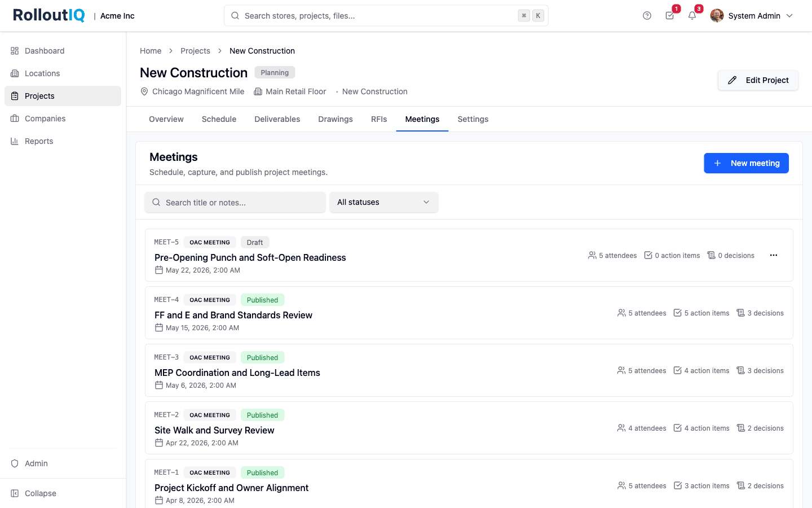Screen dimensions: 812x508
Task: Click the Dashboard grid icon in sidebar
Action: (x=15, y=51)
